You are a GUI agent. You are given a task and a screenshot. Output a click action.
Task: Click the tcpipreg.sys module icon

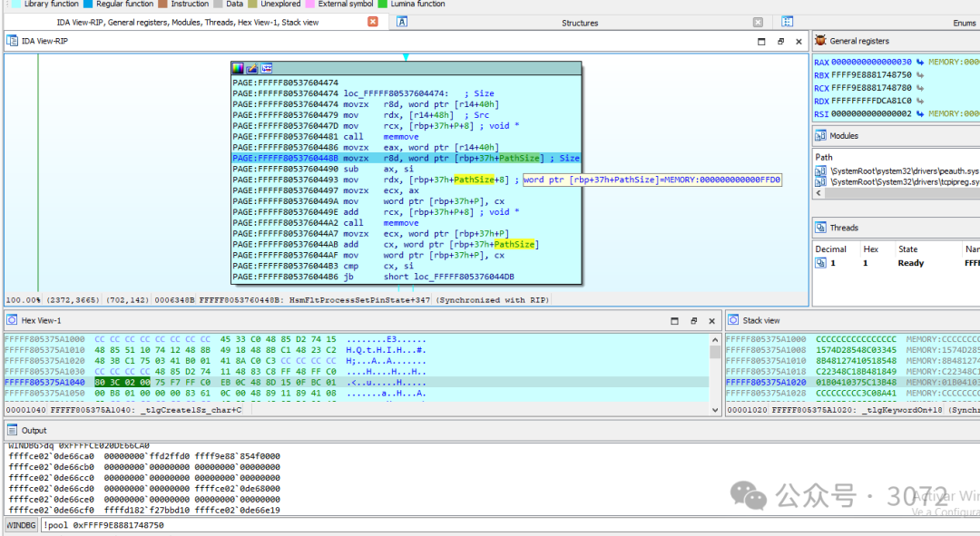pos(820,181)
